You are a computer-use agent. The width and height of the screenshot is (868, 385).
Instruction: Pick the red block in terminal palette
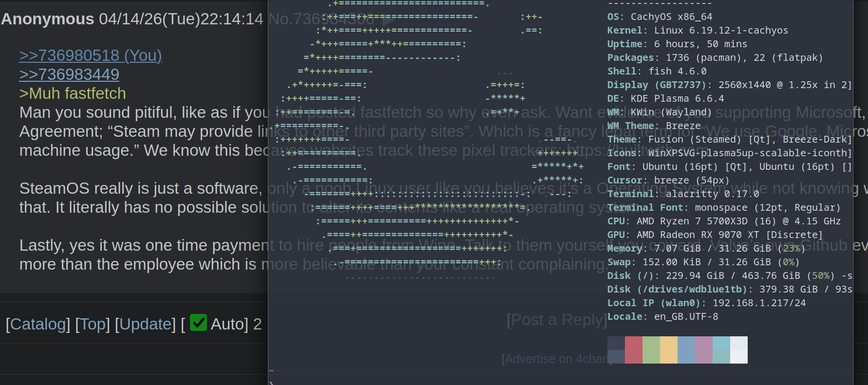click(634, 350)
